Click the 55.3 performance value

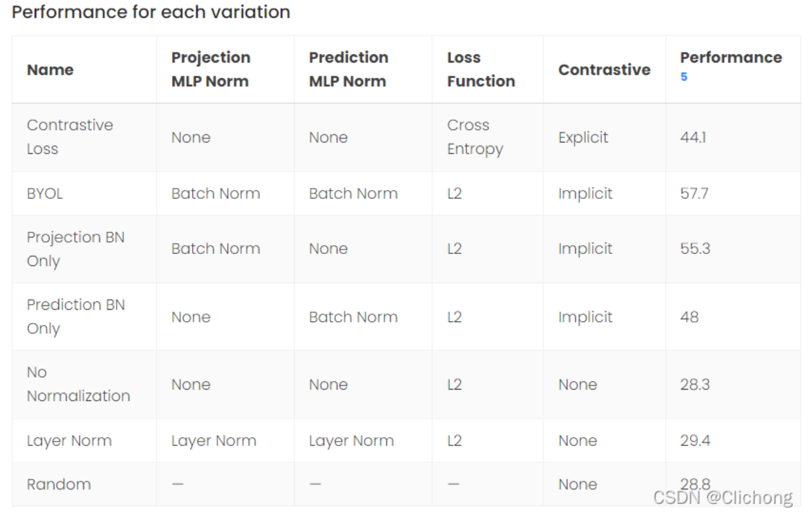(x=695, y=249)
